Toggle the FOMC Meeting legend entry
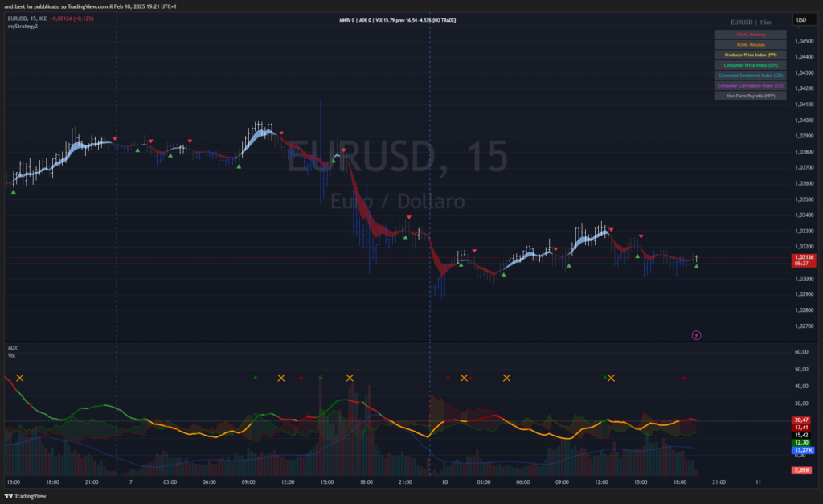The height and width of the screenshot is (504, 823). (x=751, y=35)
